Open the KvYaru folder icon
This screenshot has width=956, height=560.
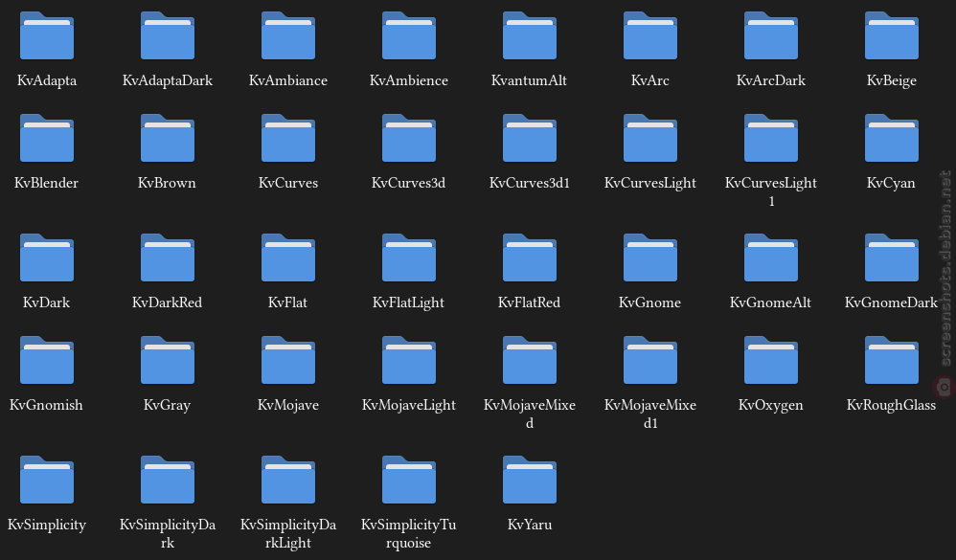(530, 480)
